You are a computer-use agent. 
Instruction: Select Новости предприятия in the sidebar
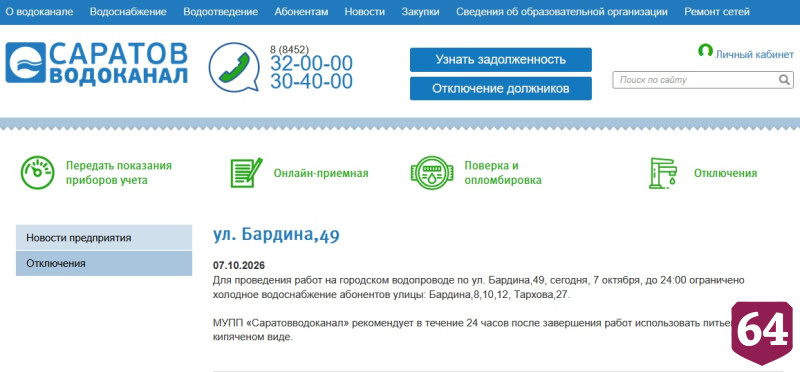click(104, 237)
